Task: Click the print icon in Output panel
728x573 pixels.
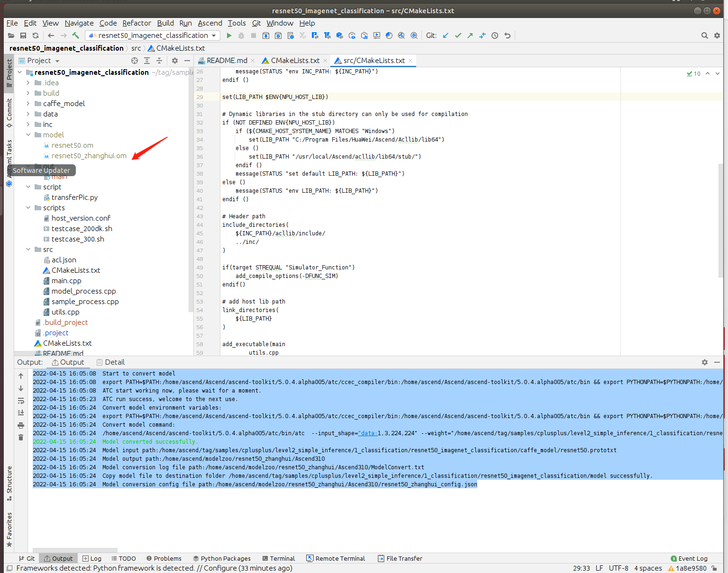Action: click(21, 425)
